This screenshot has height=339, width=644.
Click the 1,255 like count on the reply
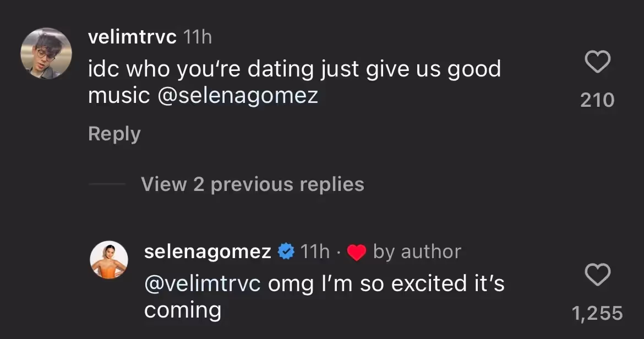[598, 313]
